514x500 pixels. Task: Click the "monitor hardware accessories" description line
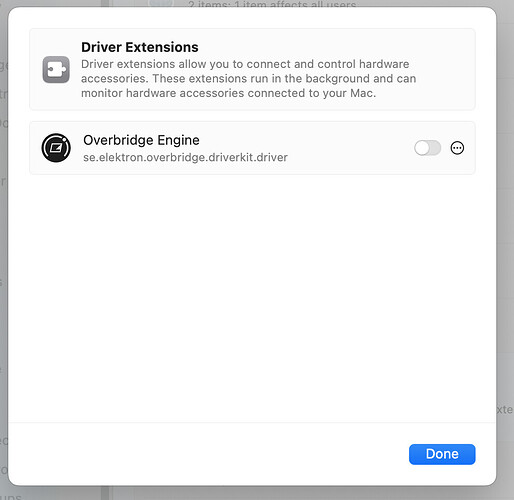pyautogui.click(x=229, y=93)
